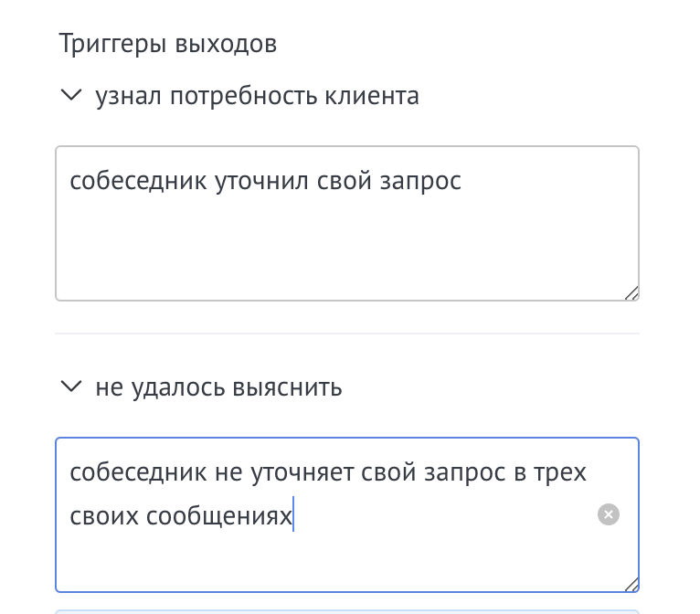The image size is (700, 614).
Task: Collapse the "не удалось выяснить" section chevron
Action: (x=70, y=386)
